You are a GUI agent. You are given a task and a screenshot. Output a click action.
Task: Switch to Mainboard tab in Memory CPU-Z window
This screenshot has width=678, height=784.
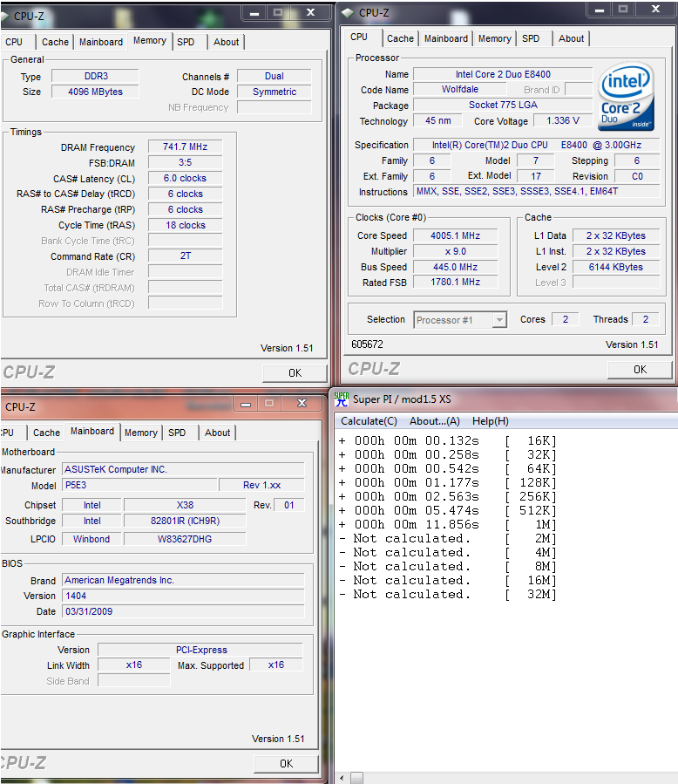(x=101, y=42)
